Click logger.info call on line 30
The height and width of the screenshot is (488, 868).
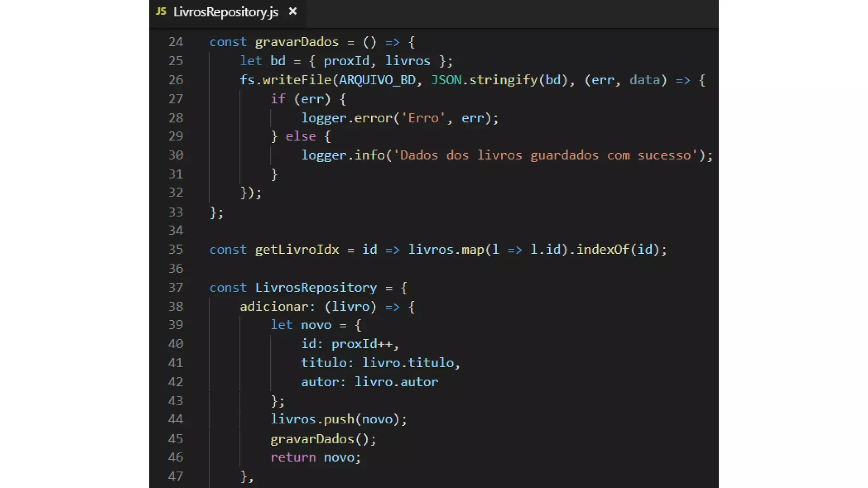(x=342, y=155)
